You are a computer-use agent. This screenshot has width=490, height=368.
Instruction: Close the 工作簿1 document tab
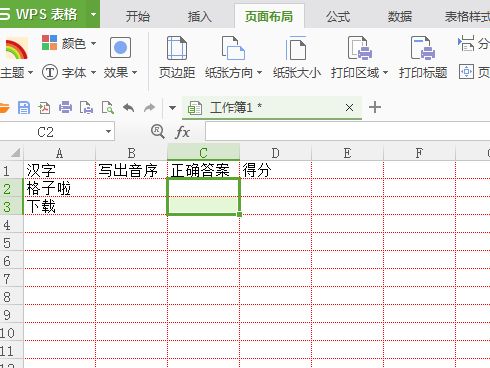[x=349, y=108]
